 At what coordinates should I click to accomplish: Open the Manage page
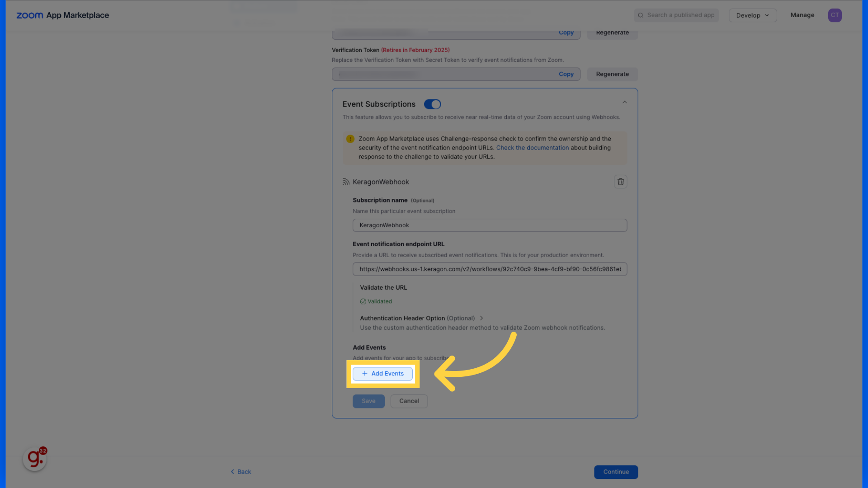click(x=802, y=15)
